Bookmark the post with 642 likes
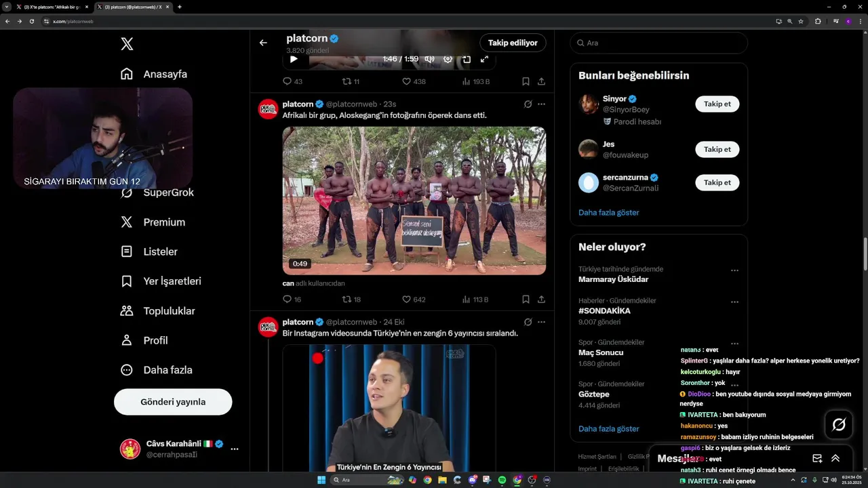 tap(526, 299)
